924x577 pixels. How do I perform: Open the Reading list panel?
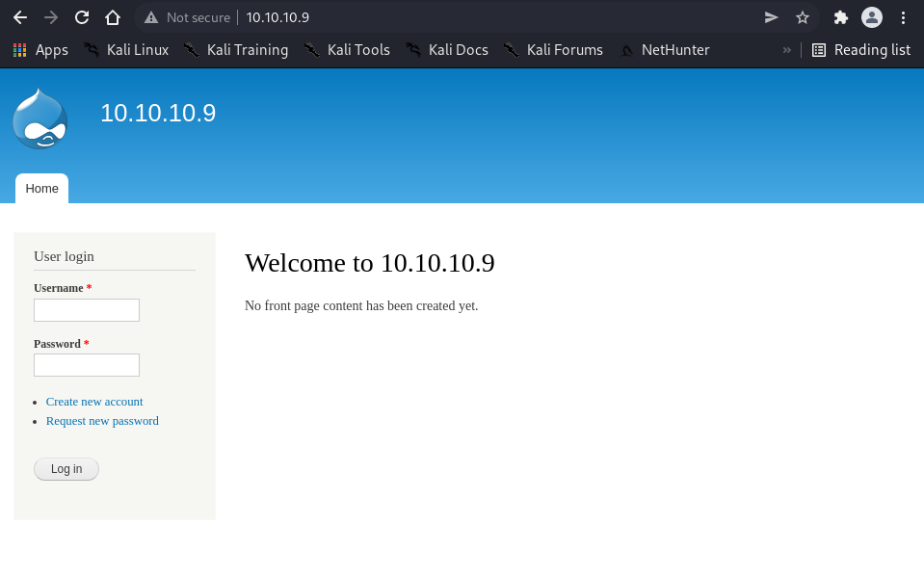(860, 50)
